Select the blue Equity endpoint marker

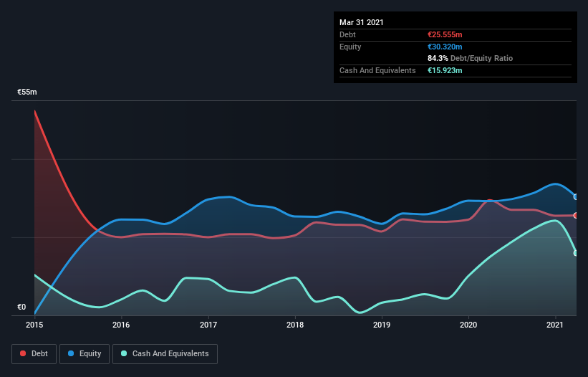click(x=576, y=196)
